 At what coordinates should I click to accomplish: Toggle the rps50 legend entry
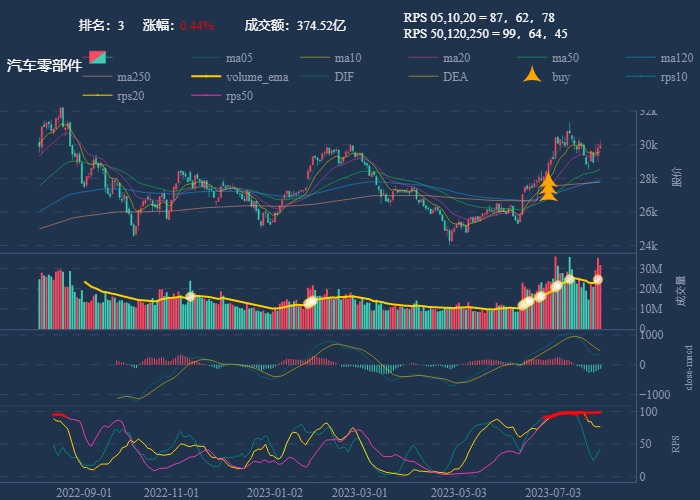click(222, 96)
